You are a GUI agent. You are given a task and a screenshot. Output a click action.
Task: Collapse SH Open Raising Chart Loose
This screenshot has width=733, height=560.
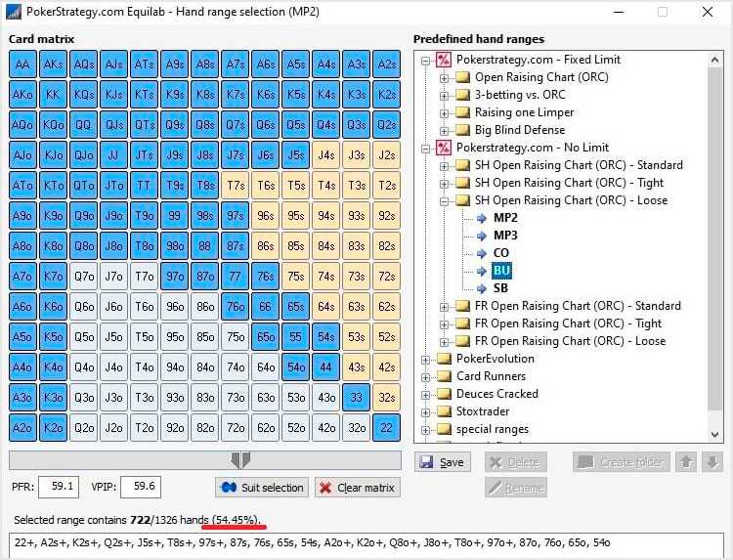pyautogui.click(x=444, y=201)
